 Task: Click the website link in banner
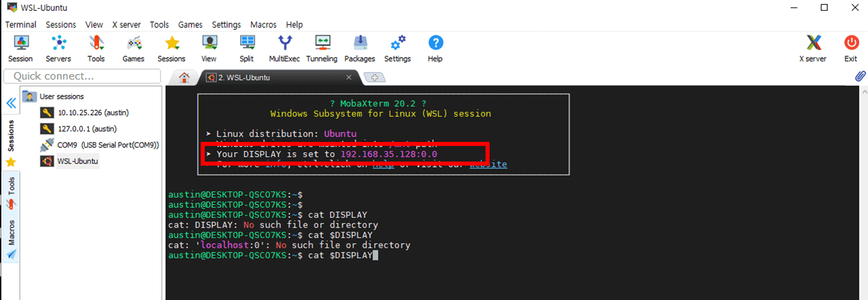488,164
